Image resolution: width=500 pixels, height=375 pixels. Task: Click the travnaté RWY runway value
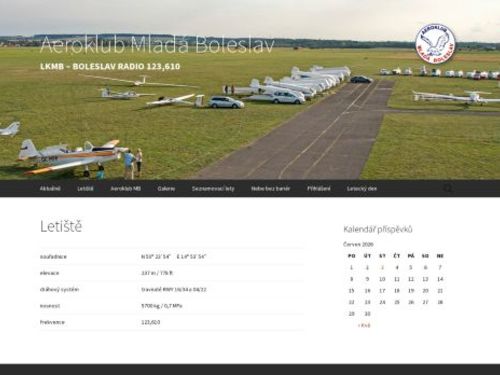point(174,289)
